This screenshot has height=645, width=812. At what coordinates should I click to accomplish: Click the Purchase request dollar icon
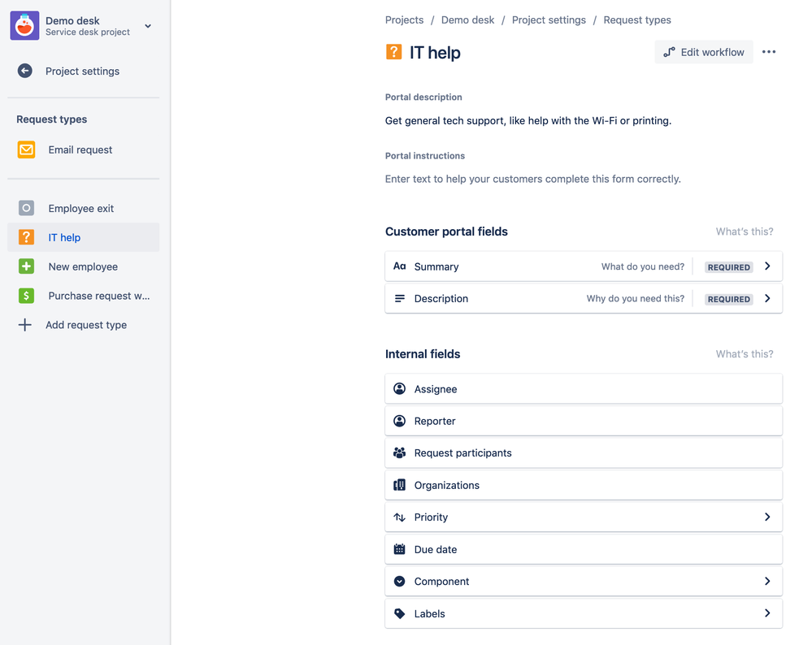tap(25, 296)
